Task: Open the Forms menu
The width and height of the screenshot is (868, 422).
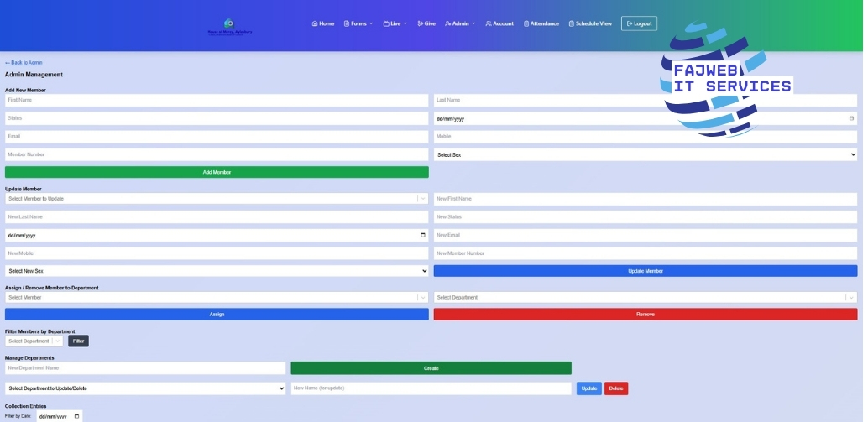Action: click(x=358, y=23)
